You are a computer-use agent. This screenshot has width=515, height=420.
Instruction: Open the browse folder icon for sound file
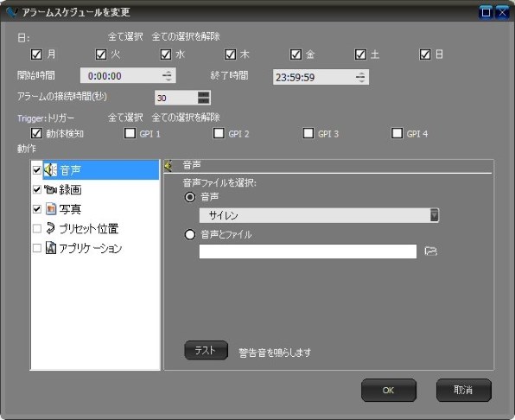click(430, 251)
